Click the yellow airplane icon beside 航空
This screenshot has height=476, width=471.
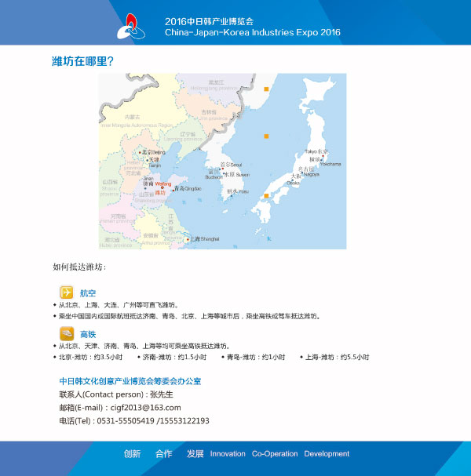point(68,293)
